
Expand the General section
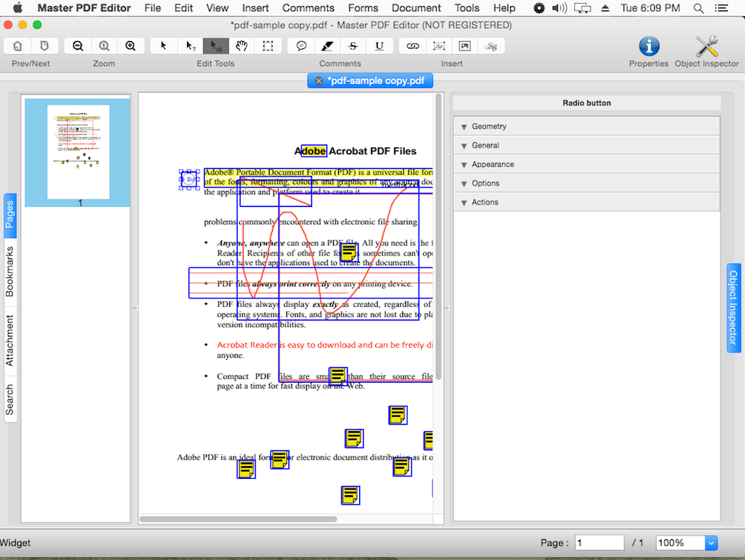[586, 145]
